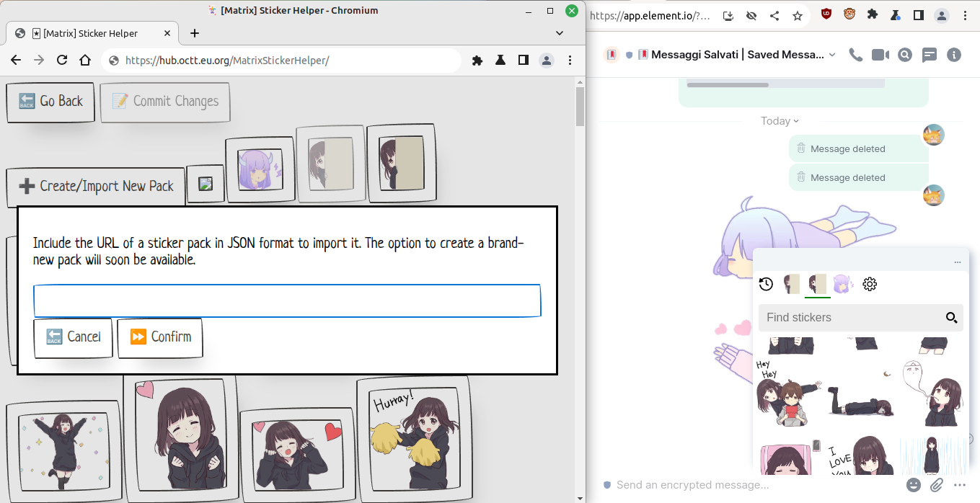Image resolution: width=980 pixels, height=503 pixels.
Task: Bookmark the Element page with star
Action: [798, 15]
